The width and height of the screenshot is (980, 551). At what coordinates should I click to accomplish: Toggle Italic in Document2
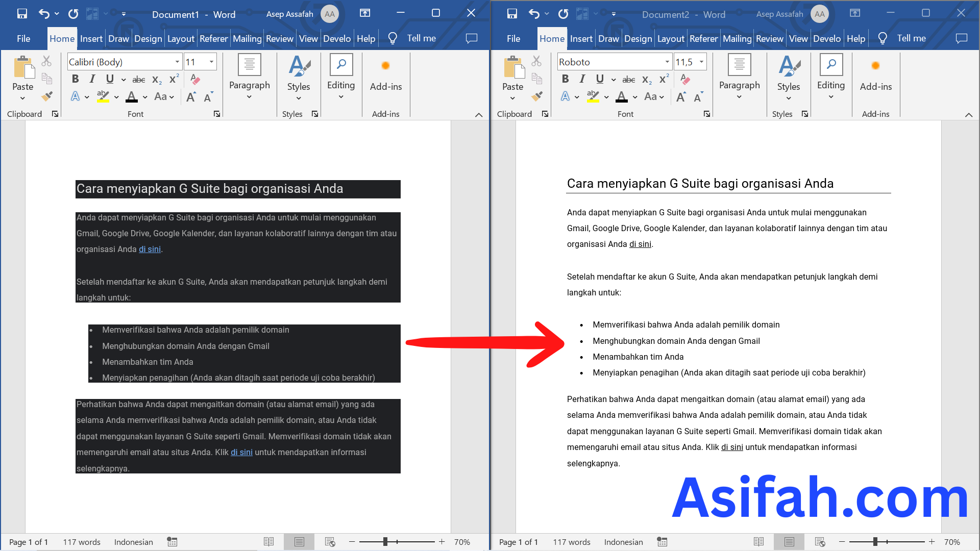pyautogui.click(x=582, y=79)
